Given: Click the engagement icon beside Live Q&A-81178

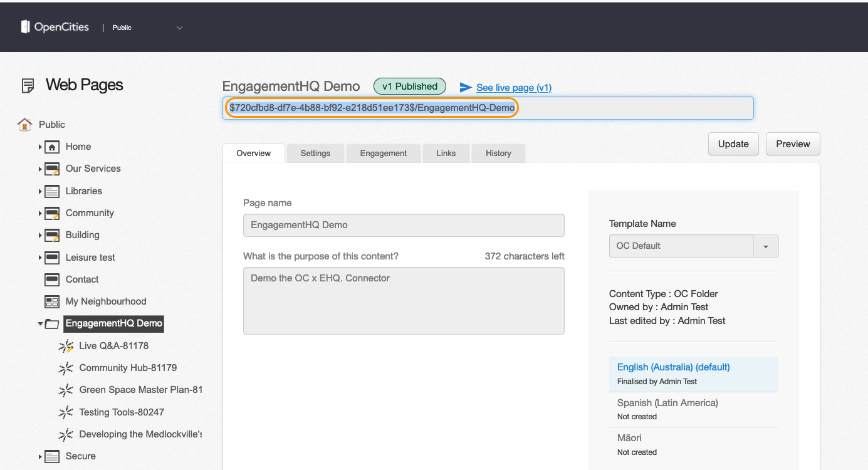Looking at the screenshot, I should 66,345.
